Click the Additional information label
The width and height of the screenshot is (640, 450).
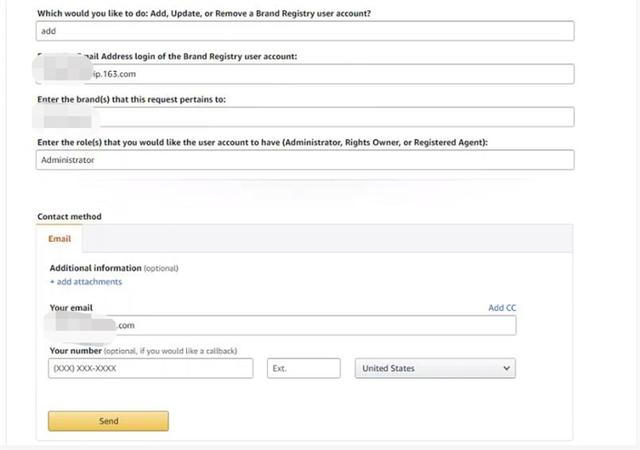pos(96,268)
